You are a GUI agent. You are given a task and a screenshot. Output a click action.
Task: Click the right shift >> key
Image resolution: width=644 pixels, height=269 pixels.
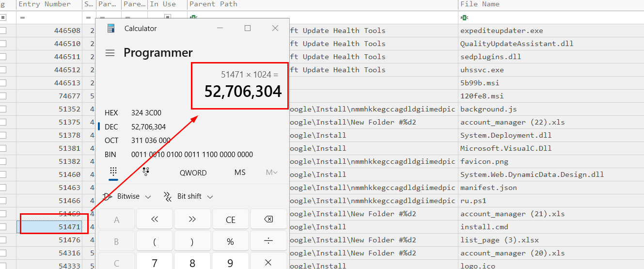click(x=192, y=219)
